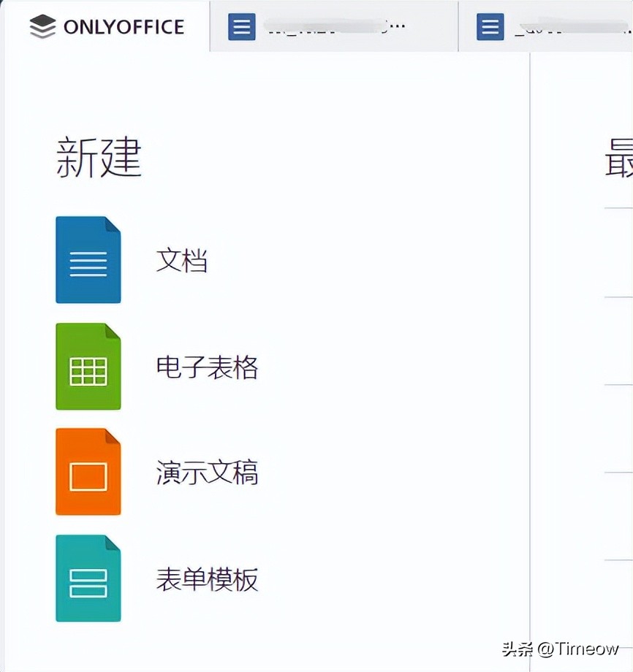Start a presentation via the 演示文稿 text
Viewport: 633px width, 672px height.
tap(207, 474)
